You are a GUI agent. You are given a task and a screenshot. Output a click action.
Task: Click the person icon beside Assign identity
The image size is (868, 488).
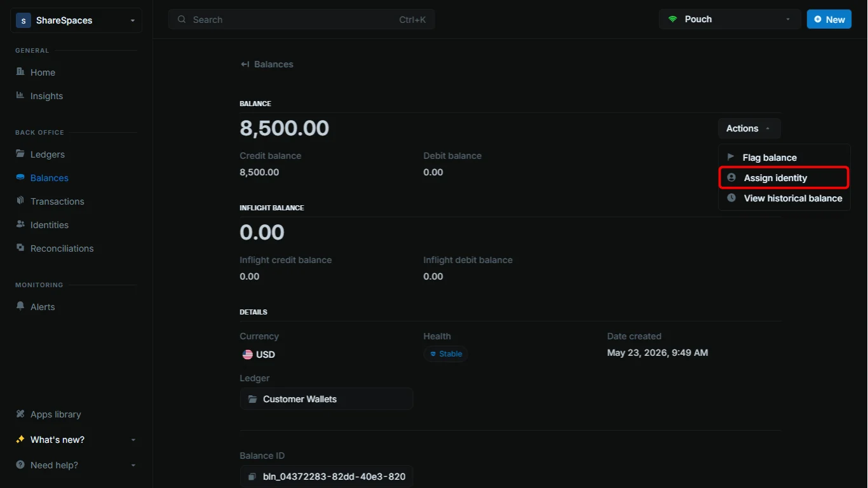click(x=731, y=177)
